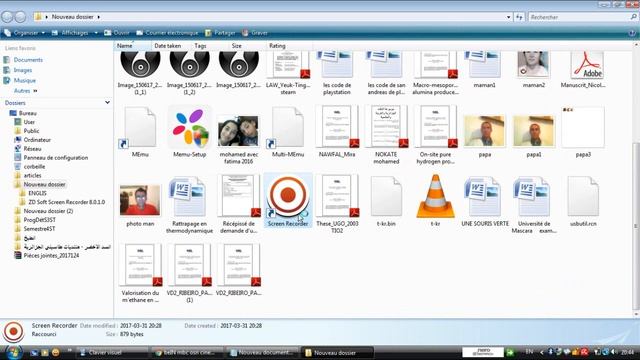
Task: Sort files by Date taken column
Action: (171, 46)
